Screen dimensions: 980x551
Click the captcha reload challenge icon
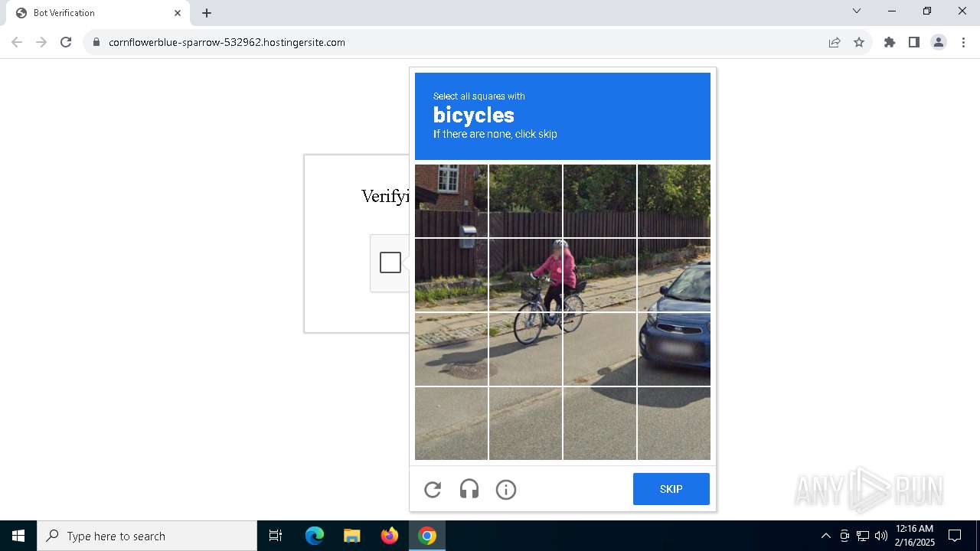[x=433, y=490]
